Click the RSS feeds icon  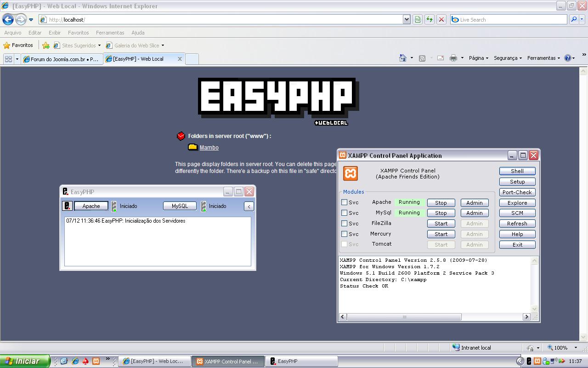pos(422,58)
